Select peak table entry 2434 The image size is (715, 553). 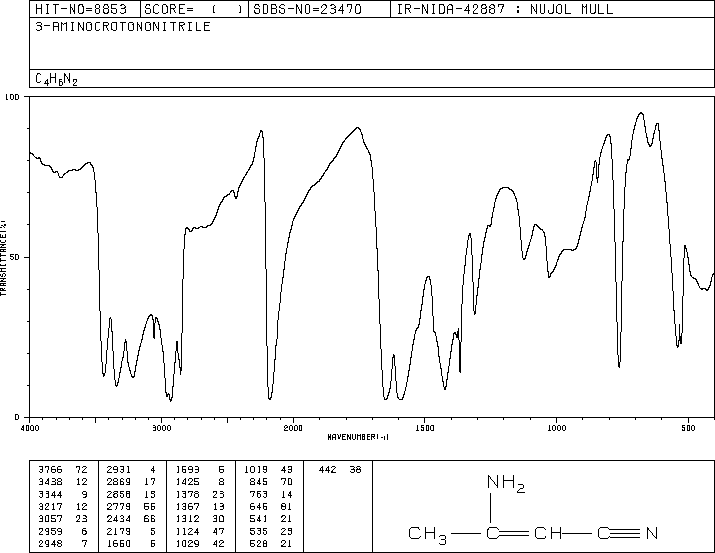[131, 519]
